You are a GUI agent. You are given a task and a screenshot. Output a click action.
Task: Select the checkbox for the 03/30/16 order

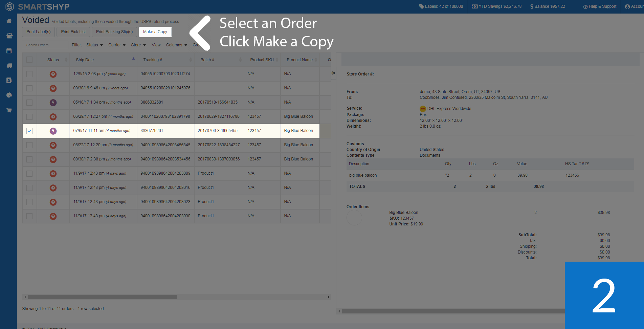point(29,88)
